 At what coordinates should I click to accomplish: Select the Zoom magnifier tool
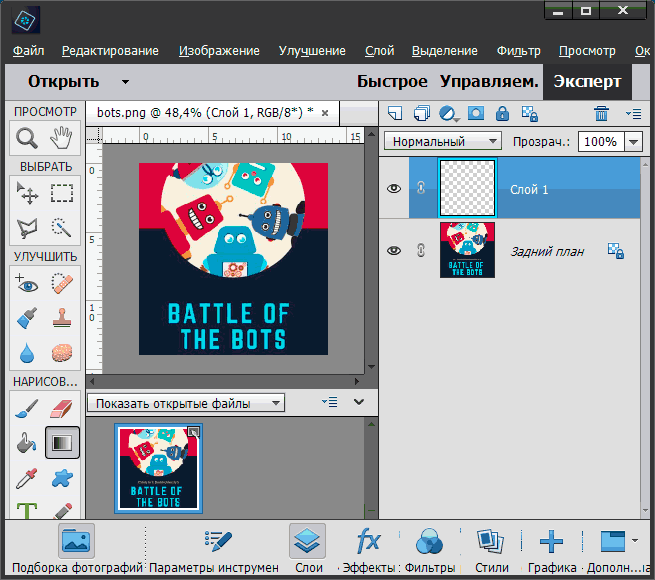(x=26, y=138)
